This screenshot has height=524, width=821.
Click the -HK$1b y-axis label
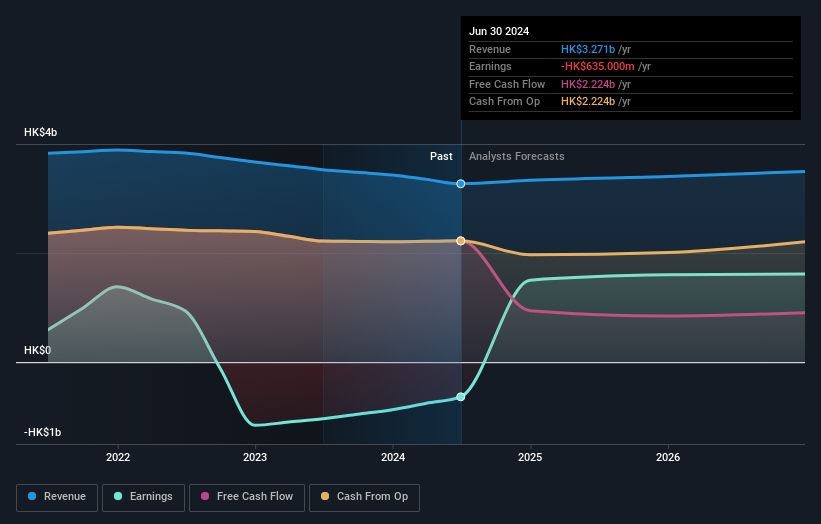[x=42, y=432]
